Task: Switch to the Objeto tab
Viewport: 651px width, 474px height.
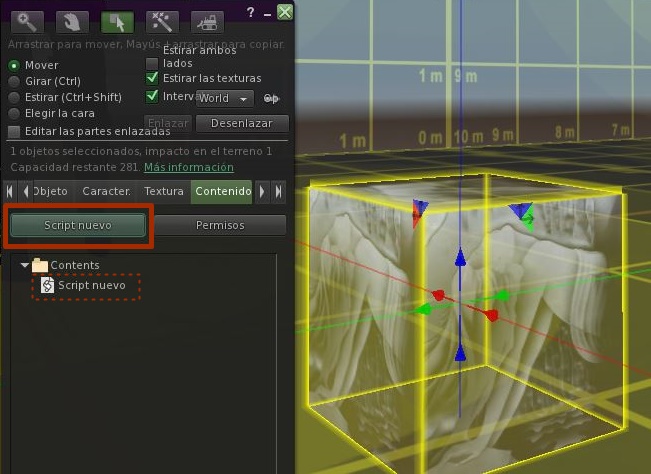Action: tap(50, 191)
